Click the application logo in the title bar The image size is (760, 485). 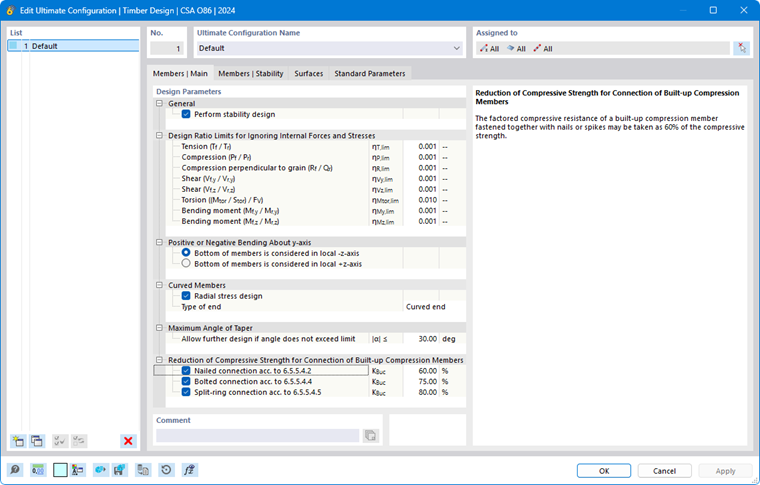click(10, 10)
